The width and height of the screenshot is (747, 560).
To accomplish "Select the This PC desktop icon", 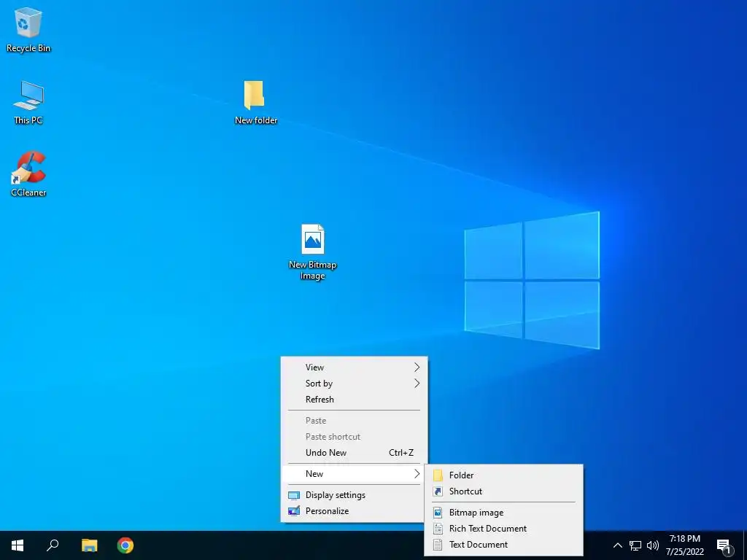I will coord(28,102).
